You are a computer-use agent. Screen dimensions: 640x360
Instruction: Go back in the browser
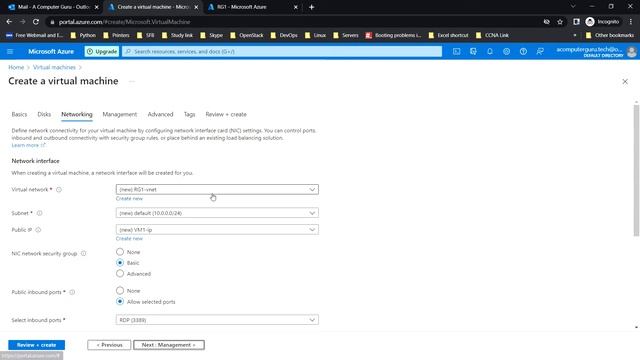(9, 22)
